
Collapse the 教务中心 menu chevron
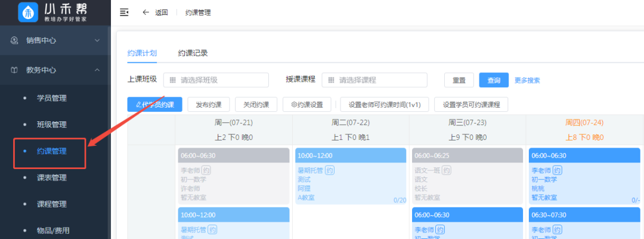click(97, 70)
